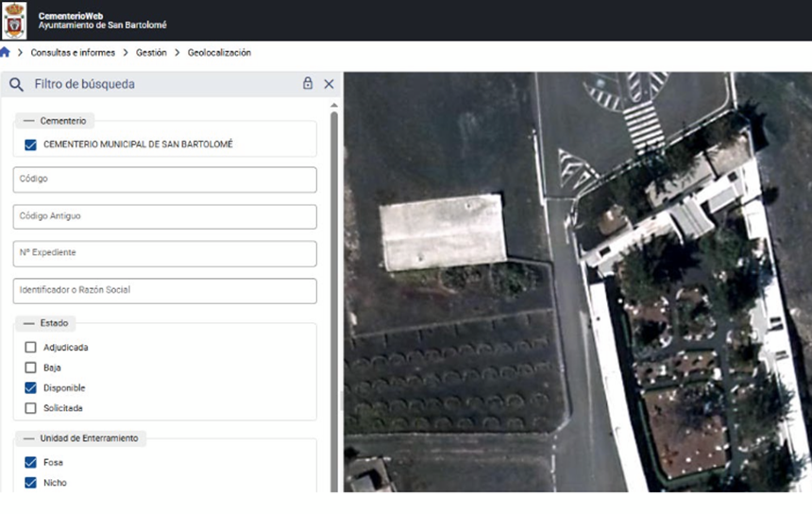
Task: Collapse the Cementerio section
Action: pos(28,121)
